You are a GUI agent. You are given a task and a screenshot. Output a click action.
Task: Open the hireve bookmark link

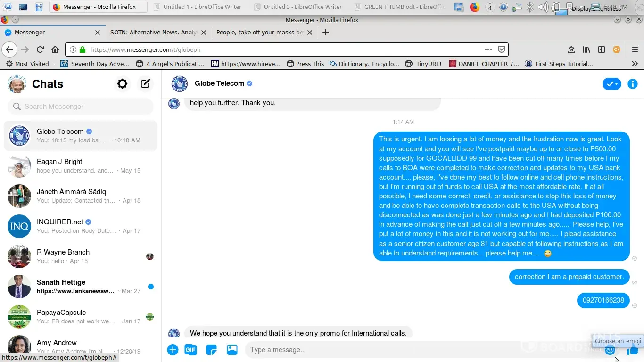click(x=246, y=64)
